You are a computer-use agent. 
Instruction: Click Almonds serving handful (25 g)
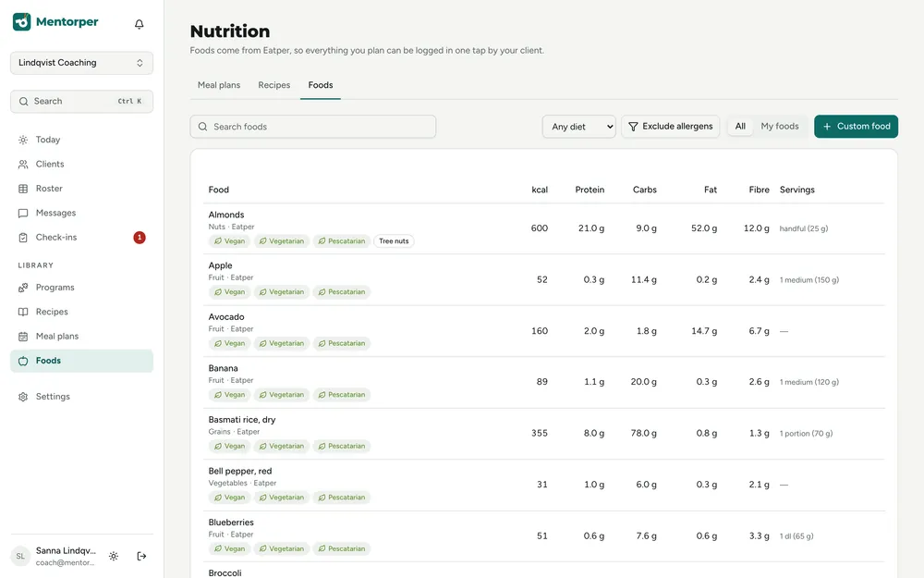tap(804, 228)
